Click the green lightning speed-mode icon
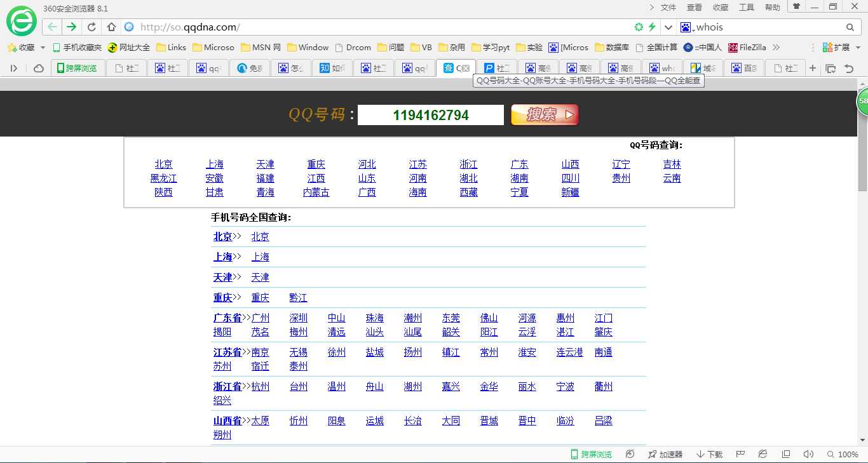 click(652, 27)
